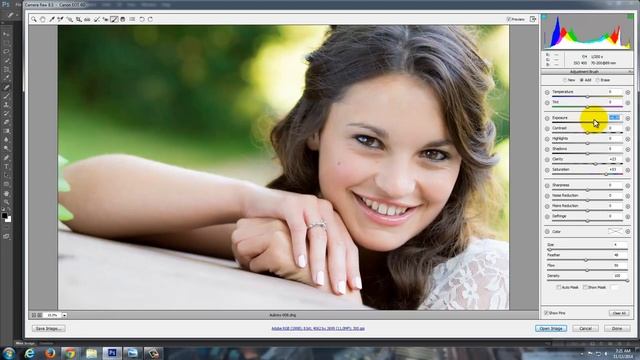The width and height of the screenshot is (640, 360).
Task: Select the White Balance eyedropper tool
Action: [52, 19]
